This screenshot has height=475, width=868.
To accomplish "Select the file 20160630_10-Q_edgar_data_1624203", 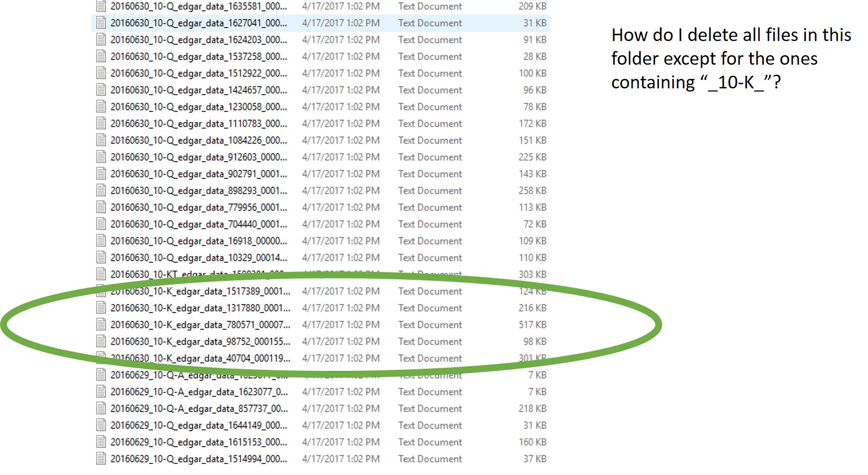I will click(x=199, y=40).
